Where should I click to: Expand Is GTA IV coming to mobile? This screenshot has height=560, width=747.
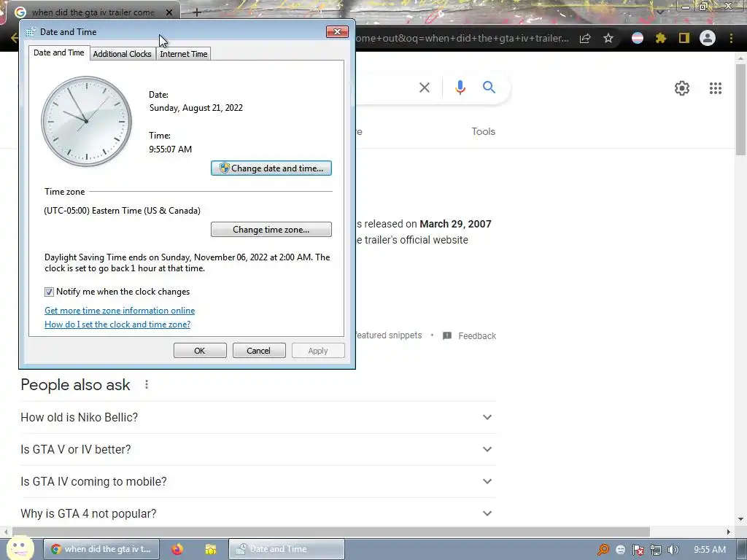[258, 481]
